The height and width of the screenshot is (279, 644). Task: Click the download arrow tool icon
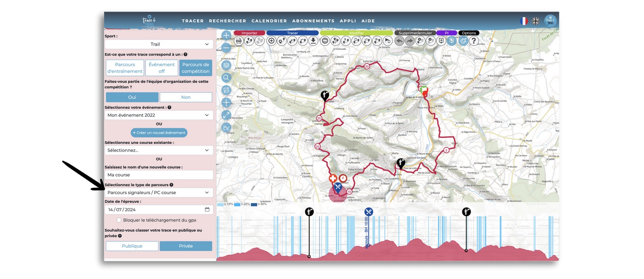coord(313,41)
